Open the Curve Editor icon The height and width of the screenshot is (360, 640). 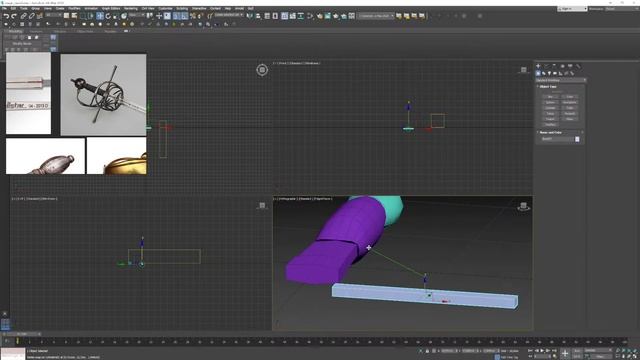pyautogui.click(x=293, y=16)
